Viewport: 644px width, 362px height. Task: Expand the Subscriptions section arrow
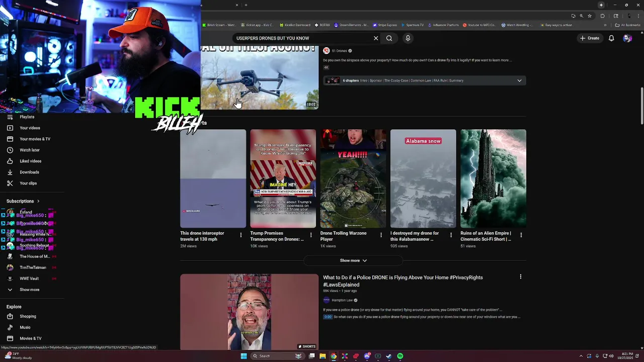[38, 201]
